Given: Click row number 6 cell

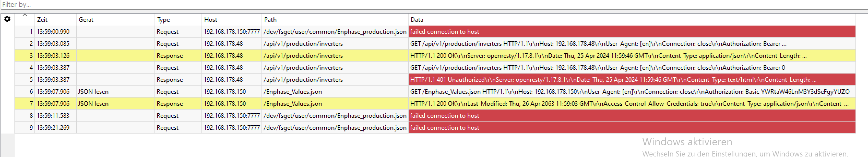Looking at the screenshot, I should [31, 92].
